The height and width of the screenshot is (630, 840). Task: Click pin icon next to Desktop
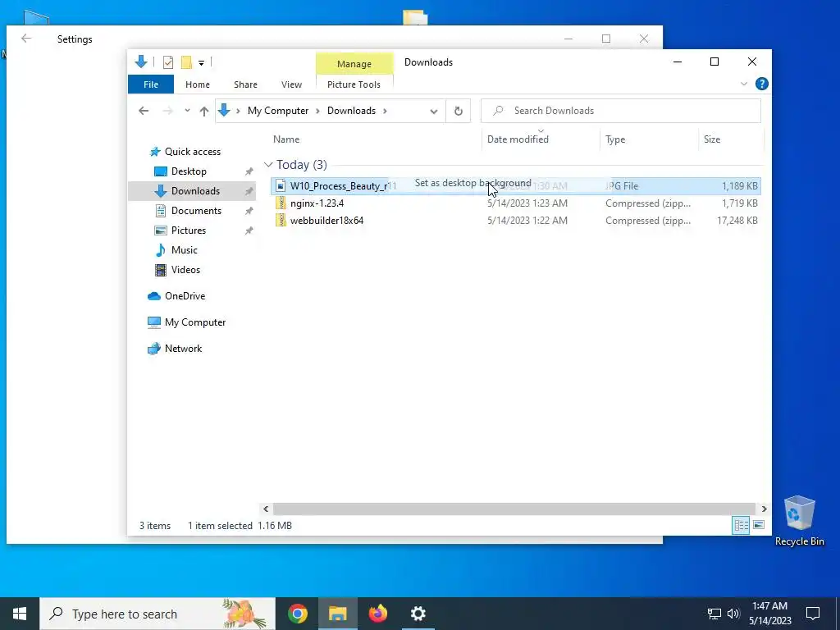click(x=249, y=171)
